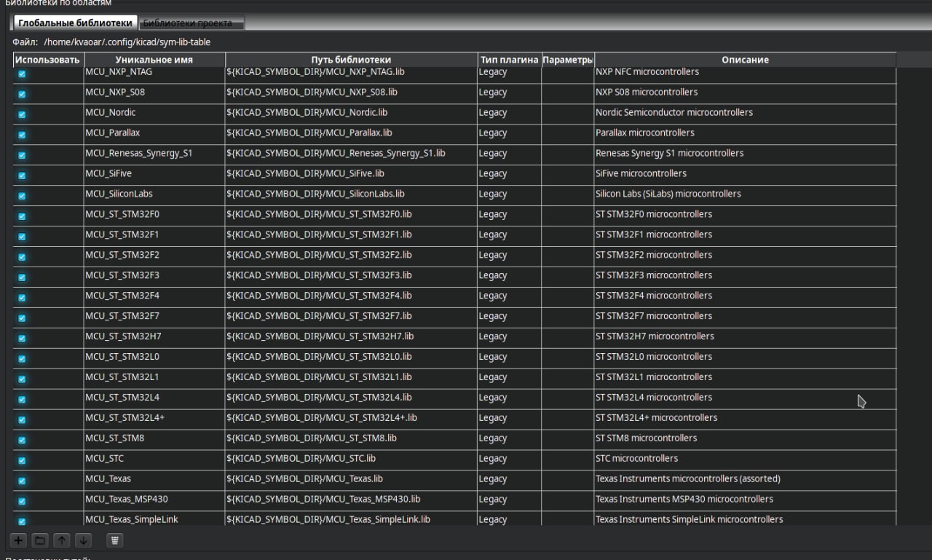Open Legacy plugin type for MCU_ST_STM32L1 row
Image resolution: width=932 pixels, height=560 pixels.
pos(510,378)
